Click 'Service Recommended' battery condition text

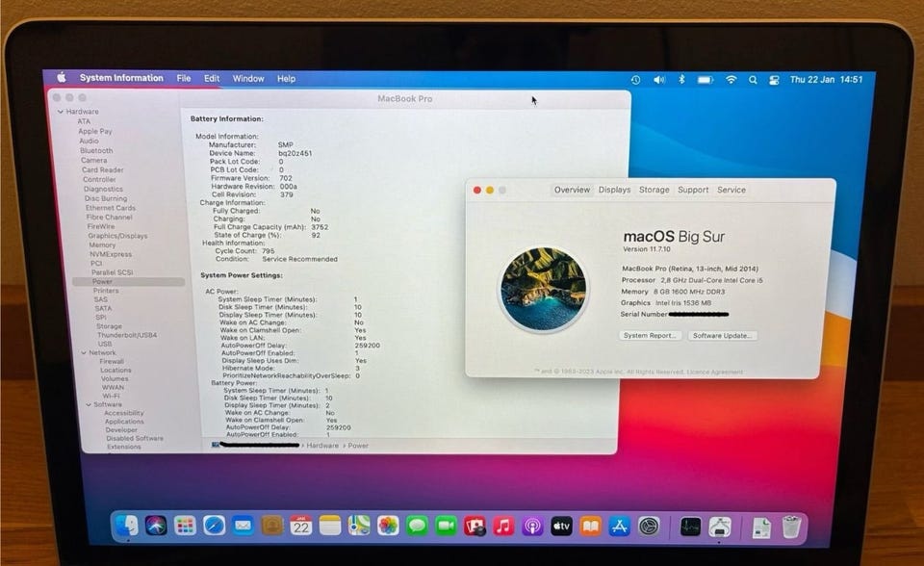299,259
